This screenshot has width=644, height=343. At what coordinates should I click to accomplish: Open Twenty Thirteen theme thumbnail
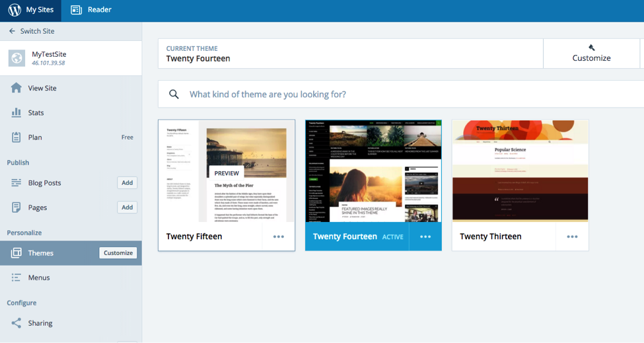point(520,171)
